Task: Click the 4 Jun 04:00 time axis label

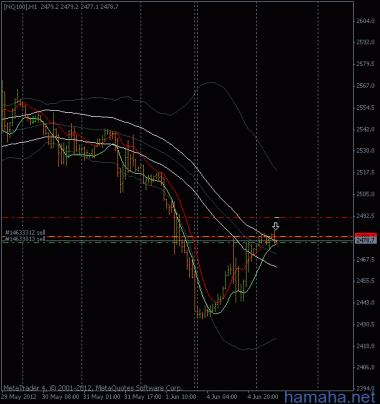Action: (222, 397)
